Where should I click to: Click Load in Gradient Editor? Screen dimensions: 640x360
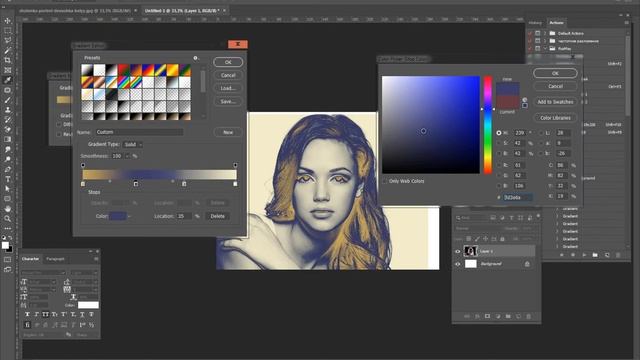tap(228, 88)
